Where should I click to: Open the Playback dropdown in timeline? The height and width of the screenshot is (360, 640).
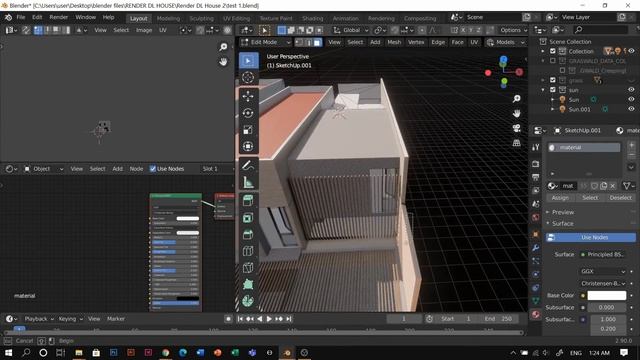39,319
